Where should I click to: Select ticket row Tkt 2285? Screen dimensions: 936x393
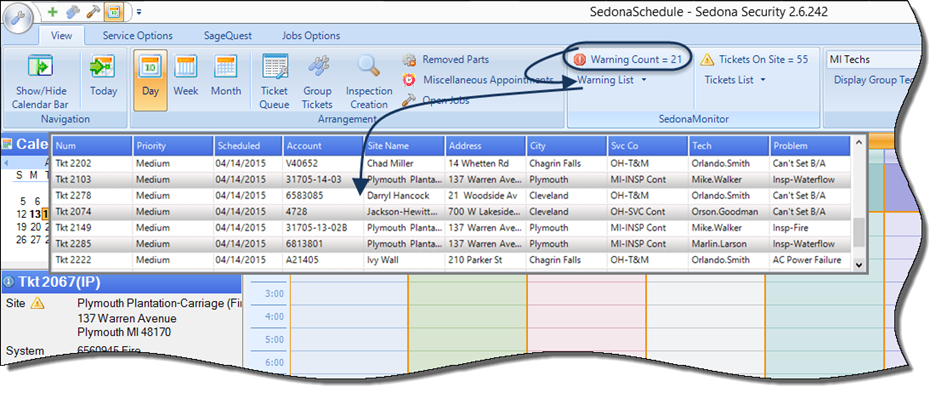[452, 244]
